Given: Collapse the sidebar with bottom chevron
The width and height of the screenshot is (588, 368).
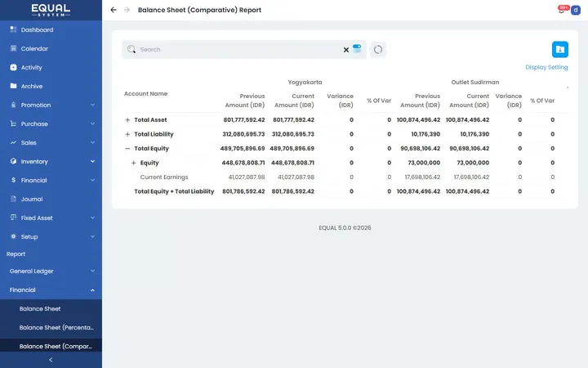Looking at the screenshot, I should click(51, 360).
